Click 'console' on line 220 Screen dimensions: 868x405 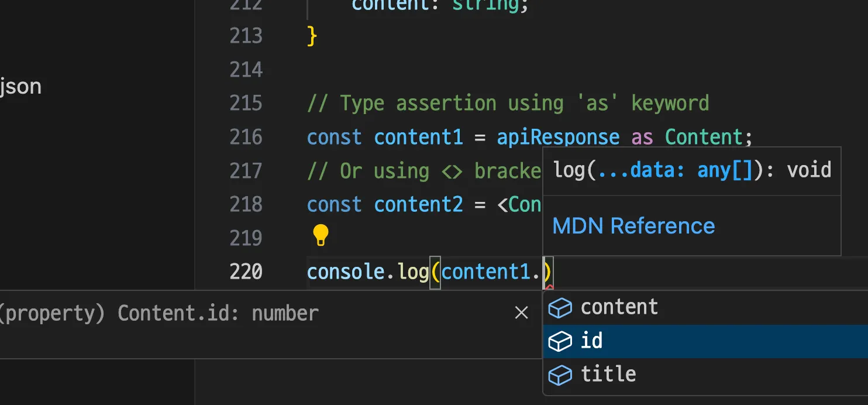346,272
